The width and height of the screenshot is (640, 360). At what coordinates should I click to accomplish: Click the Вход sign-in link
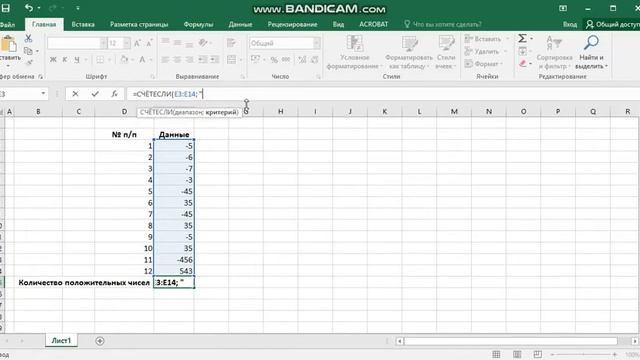(570, 24)
